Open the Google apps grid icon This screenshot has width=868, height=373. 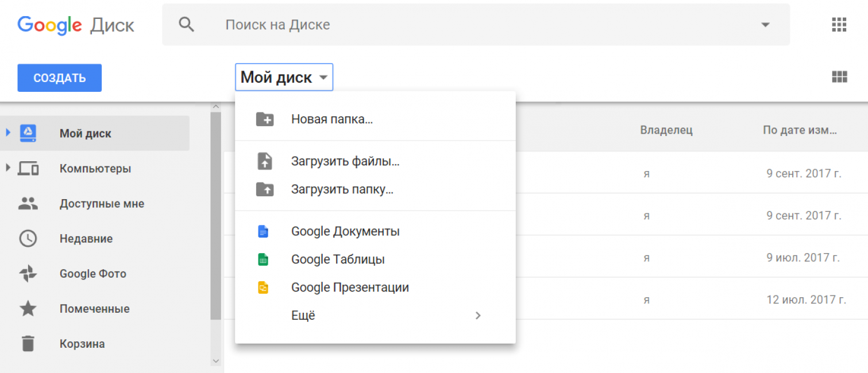pos(839,25)
